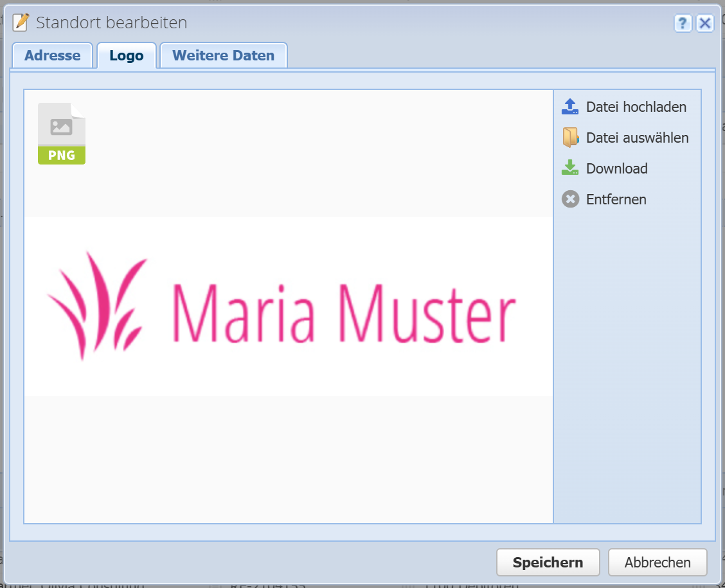The height and width of the screenshot is (588, 725).
Task: Switch to the Adresse tab
Action: 53,55
